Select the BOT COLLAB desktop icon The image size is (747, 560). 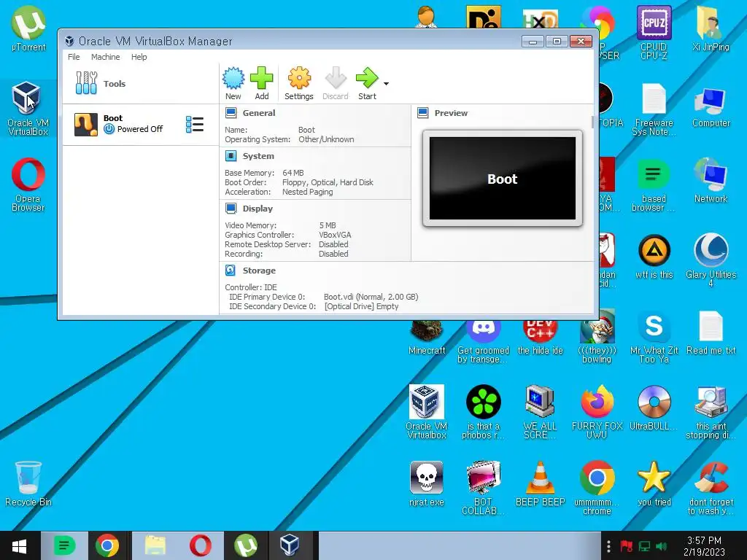coord(483,488)
